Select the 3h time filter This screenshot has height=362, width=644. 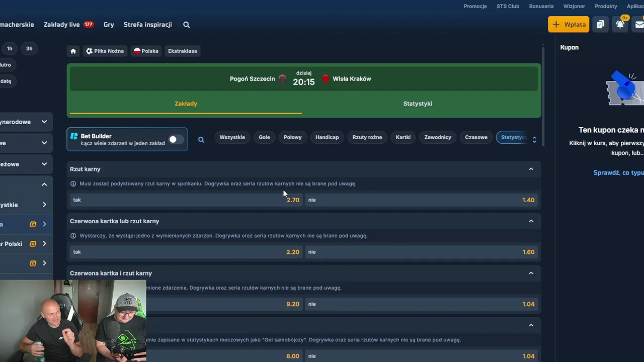click(29, 49)
